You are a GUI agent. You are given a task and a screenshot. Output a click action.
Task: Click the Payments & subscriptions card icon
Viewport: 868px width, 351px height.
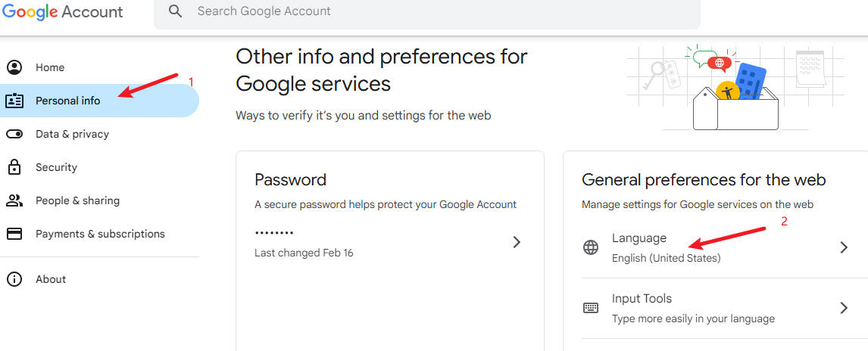pos(14,234)
